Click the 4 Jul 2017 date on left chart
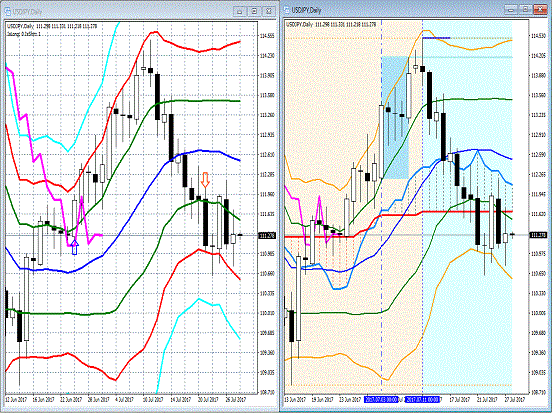The width and height of the screenshot is (552, 413). point(126,400)
